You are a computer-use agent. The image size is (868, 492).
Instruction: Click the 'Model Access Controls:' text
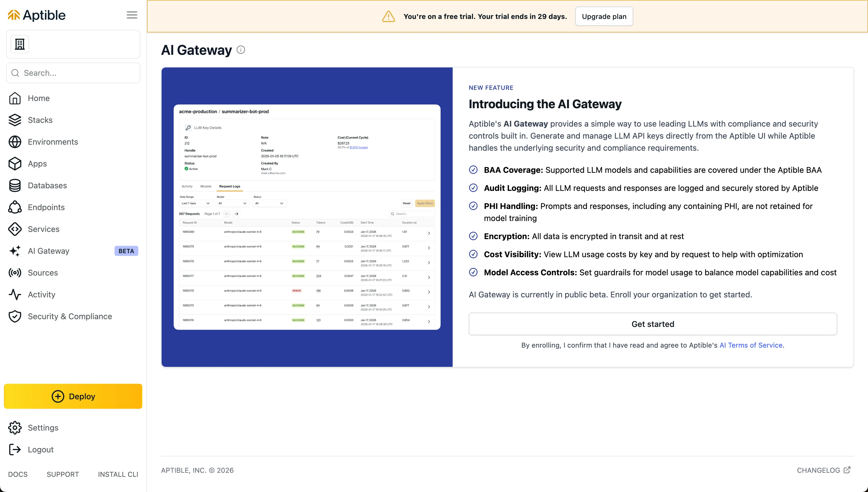(530, 272)
